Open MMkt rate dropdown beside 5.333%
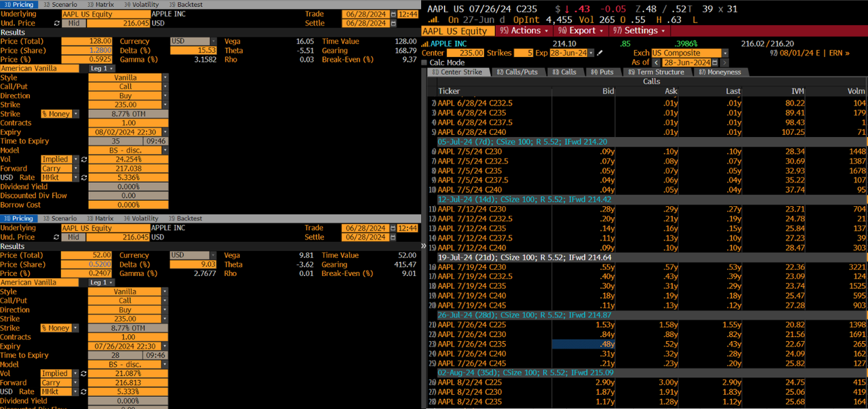The image size is (868, 409). tap(76, 392)
